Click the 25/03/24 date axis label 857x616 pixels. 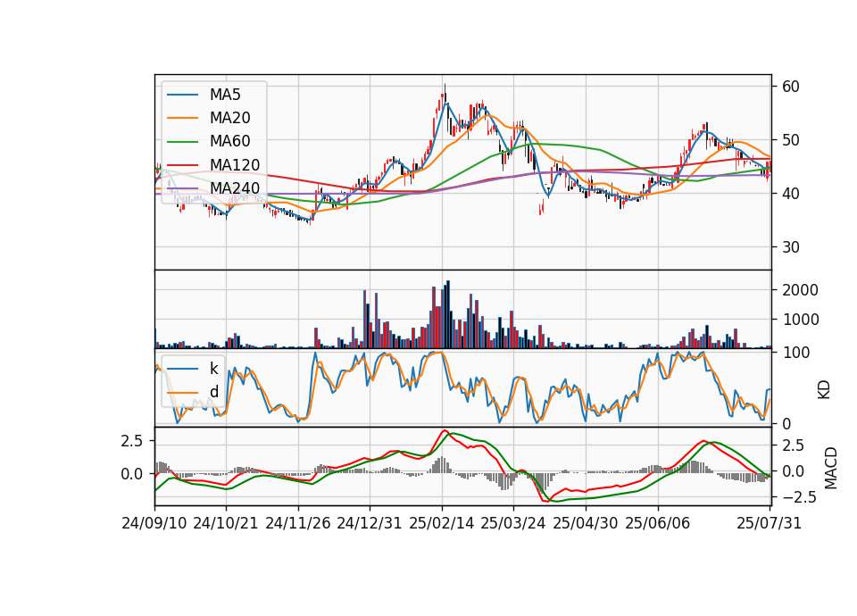[513, 523]
